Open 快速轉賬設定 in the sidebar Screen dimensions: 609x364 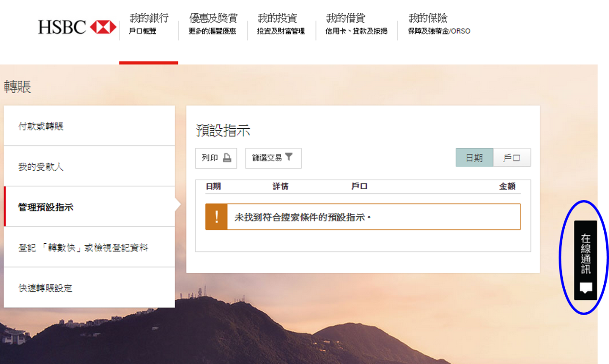pos(89,287)
